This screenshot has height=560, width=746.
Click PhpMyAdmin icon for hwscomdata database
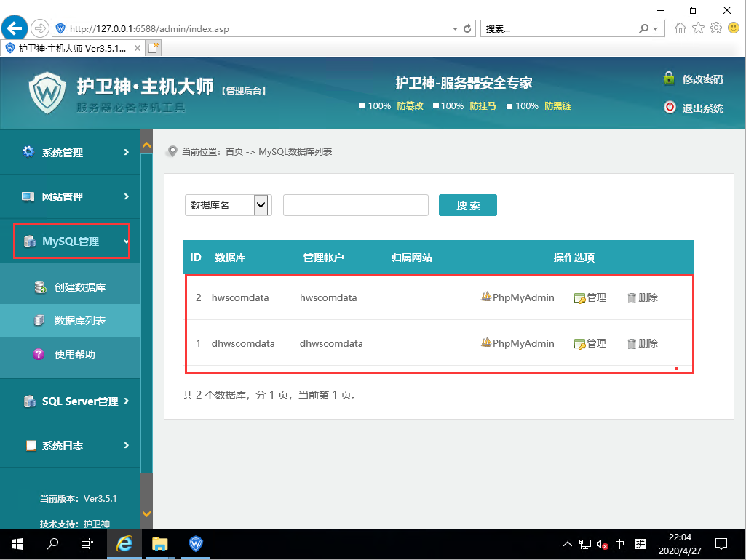tap(486, 297)
